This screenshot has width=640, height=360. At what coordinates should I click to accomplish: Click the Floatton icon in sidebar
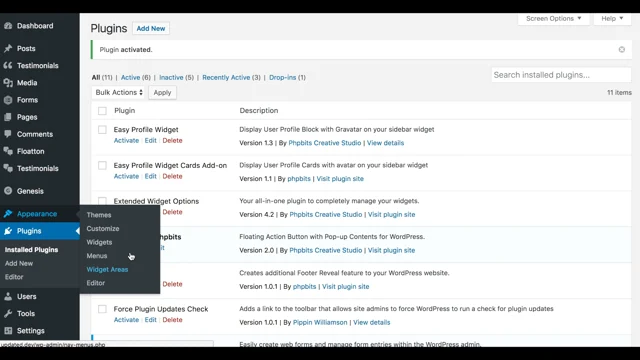(x=8, y=151)
